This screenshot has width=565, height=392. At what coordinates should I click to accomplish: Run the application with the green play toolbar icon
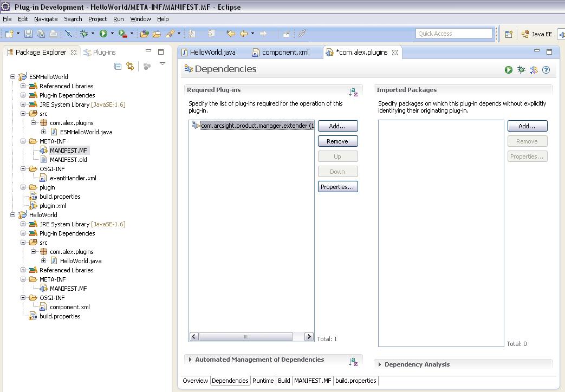pyautogui.click(x=103, y=34)
